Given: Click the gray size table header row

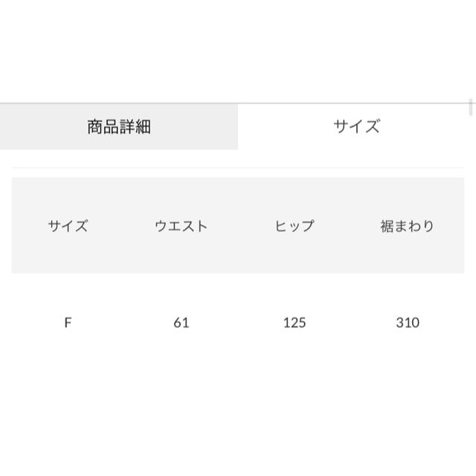Looking at the screenshot, I should tap(238, 225).
